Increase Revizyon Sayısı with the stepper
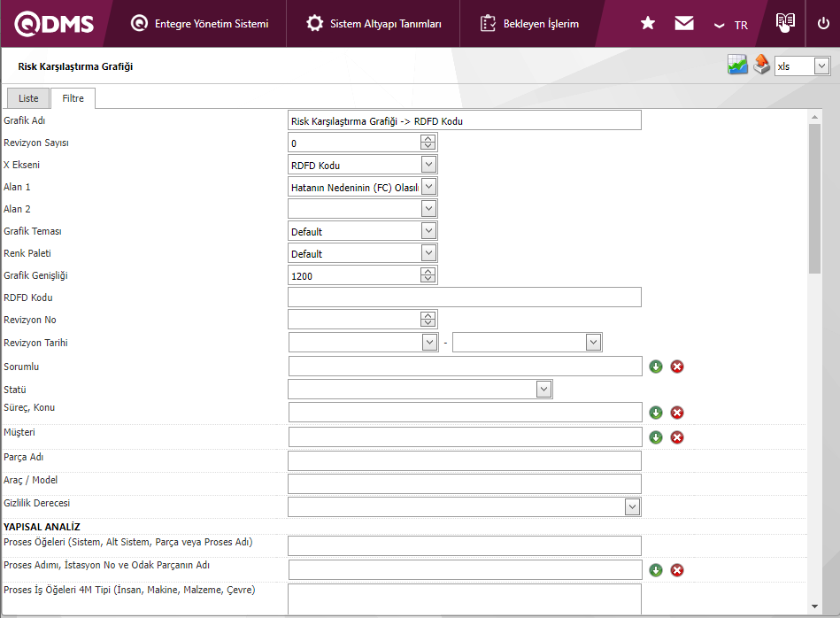 [x=428, y=139]
